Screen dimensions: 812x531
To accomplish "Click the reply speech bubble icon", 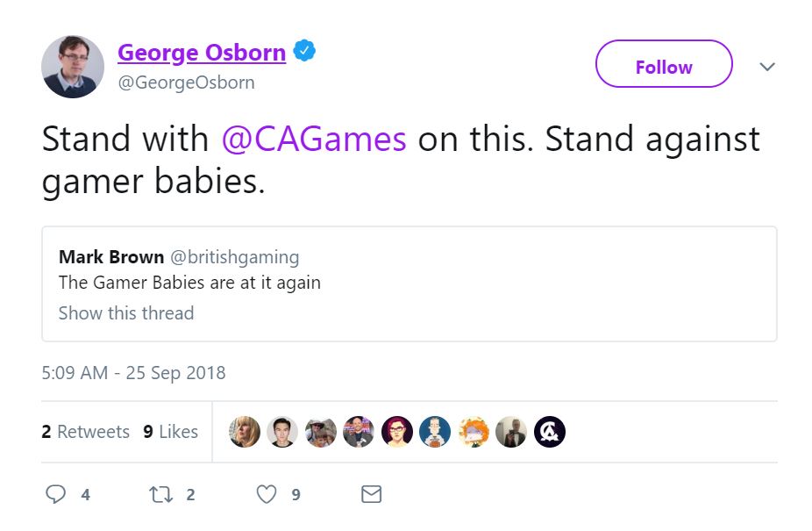I will coord(56,495).
